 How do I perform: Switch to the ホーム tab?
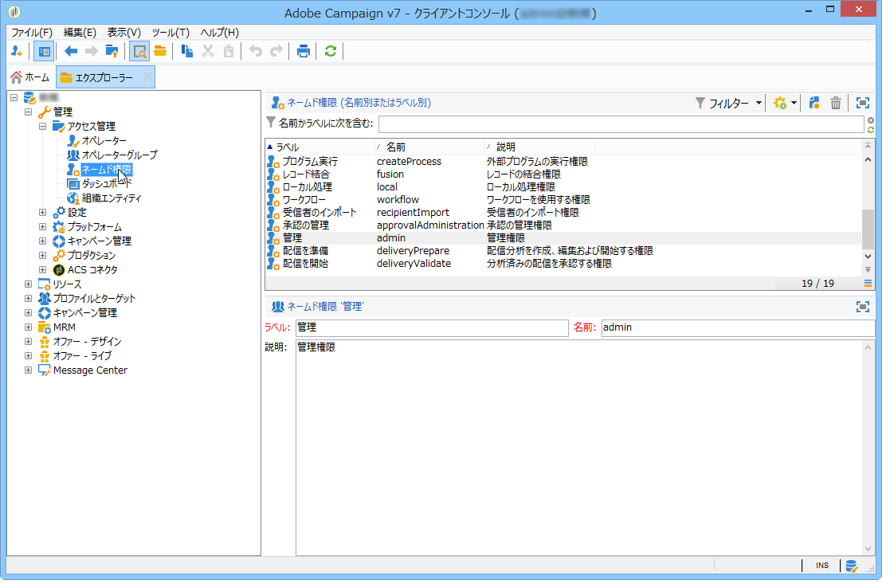click(30, 77)
